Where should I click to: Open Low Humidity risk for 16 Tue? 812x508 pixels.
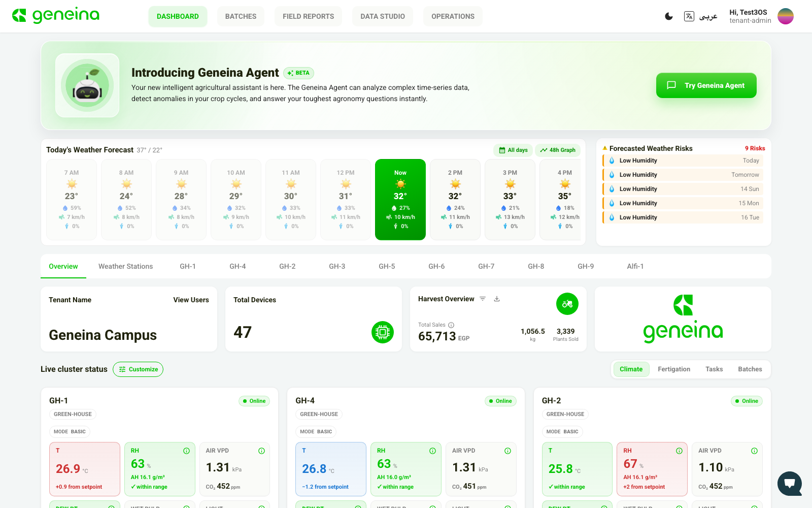tap(683, 217)
